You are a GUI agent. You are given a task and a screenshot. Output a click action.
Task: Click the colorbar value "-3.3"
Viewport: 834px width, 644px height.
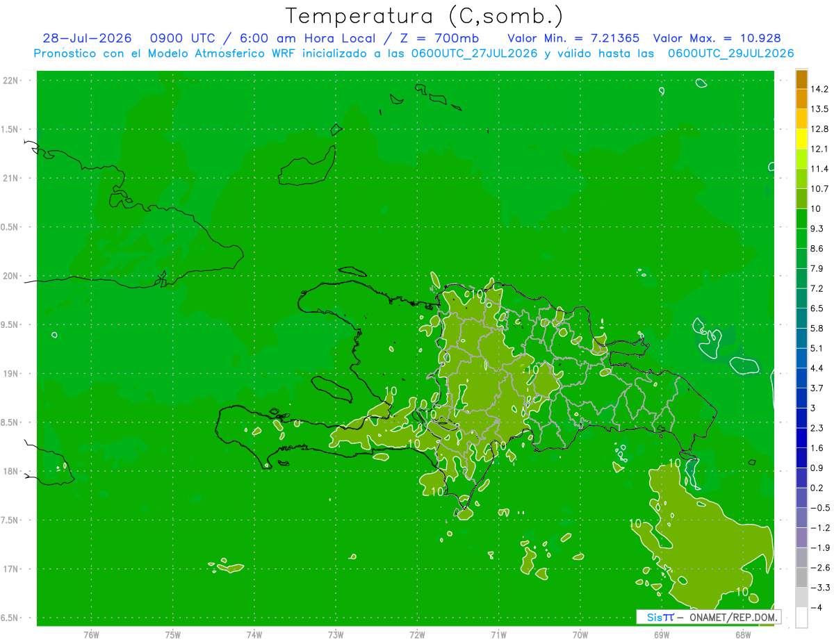[x=821, y=588]
